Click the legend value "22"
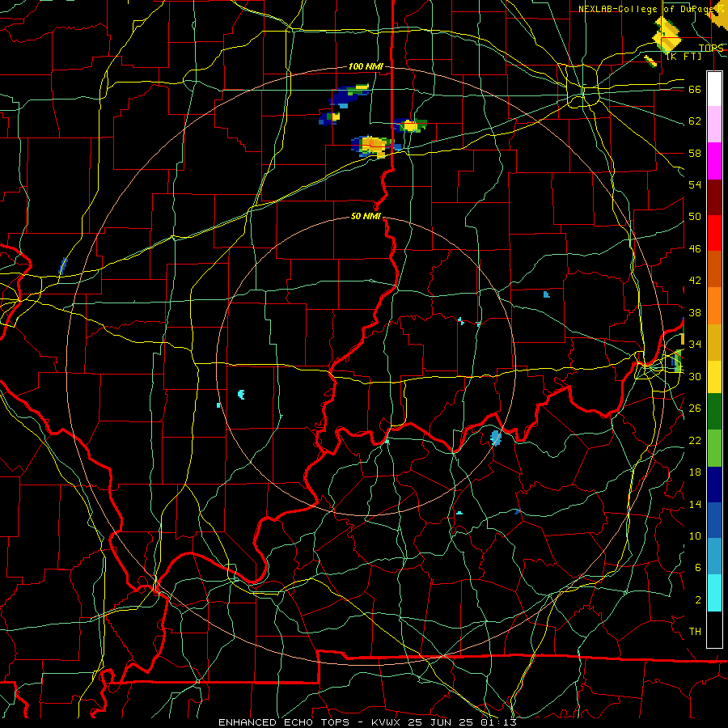 pyautogui.click(x=695, y=440)
